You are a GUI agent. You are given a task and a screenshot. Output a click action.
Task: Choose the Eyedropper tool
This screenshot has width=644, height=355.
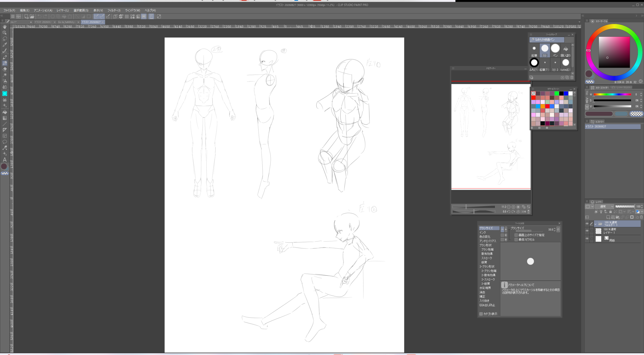5,45
